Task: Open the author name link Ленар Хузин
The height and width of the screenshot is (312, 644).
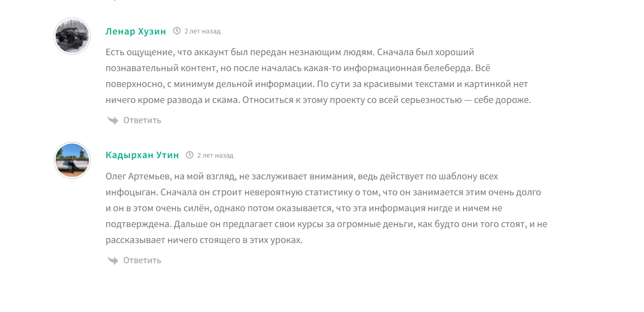Action: (x=136, y=31)
